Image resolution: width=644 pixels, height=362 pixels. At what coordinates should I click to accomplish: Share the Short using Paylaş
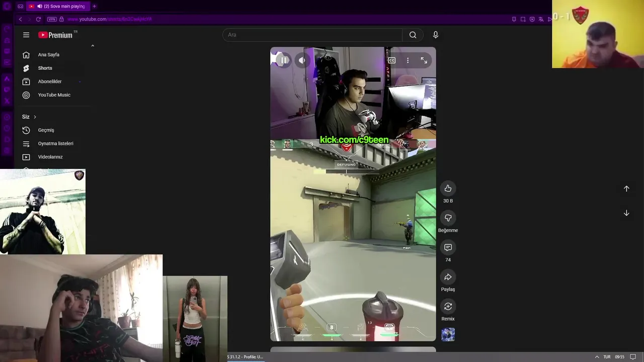coord(448,277)
